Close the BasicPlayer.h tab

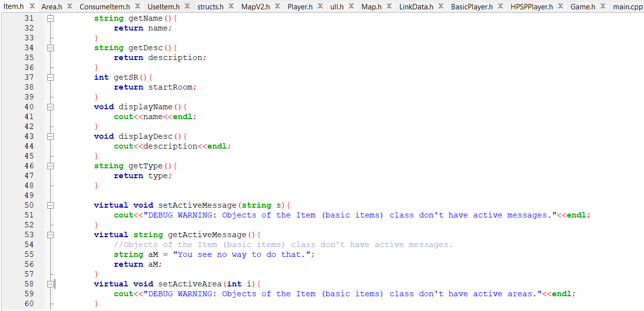point(500,7)
